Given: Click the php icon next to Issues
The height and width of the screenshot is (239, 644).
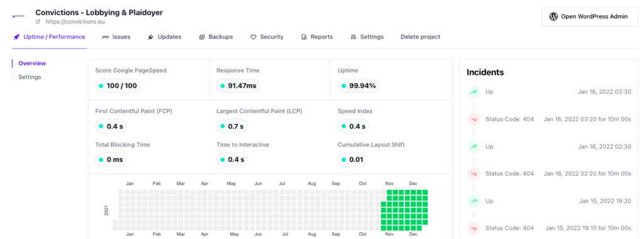Looking at the screenshot, I should [105, 37].
